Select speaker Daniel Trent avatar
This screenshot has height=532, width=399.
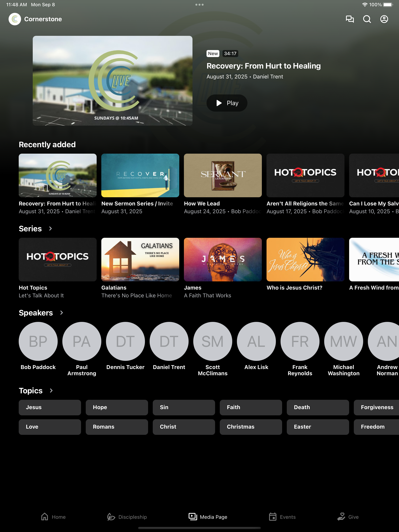point(169,341)
